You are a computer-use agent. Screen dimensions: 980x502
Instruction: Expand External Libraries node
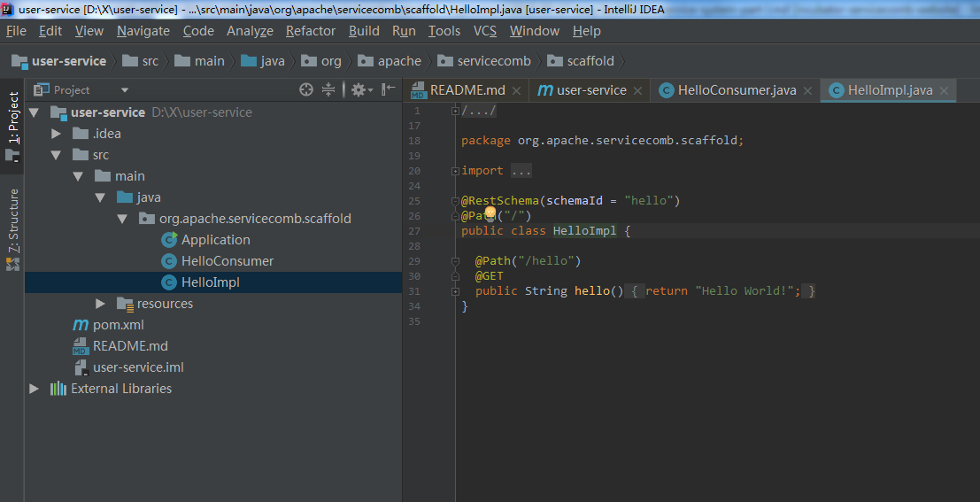coord(35,389)
